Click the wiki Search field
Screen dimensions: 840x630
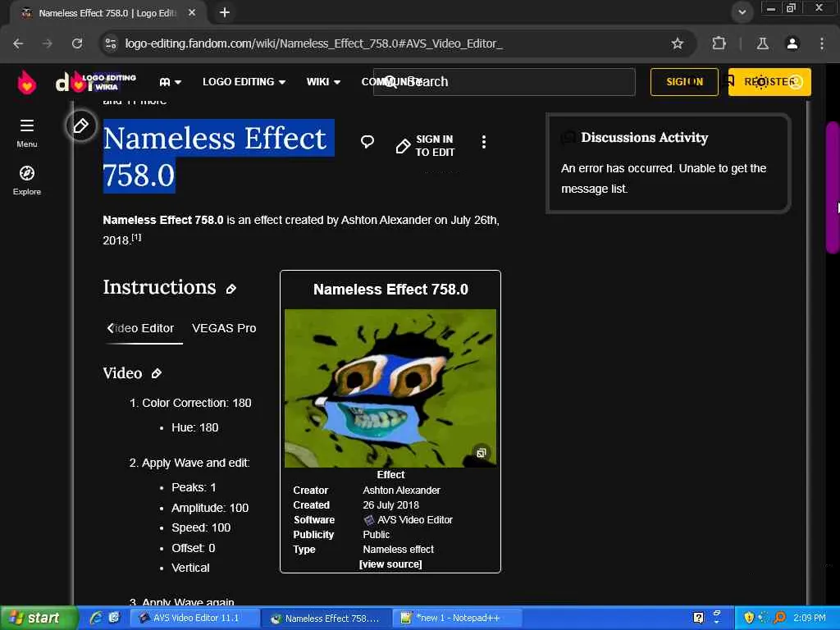tap(504, 82)
